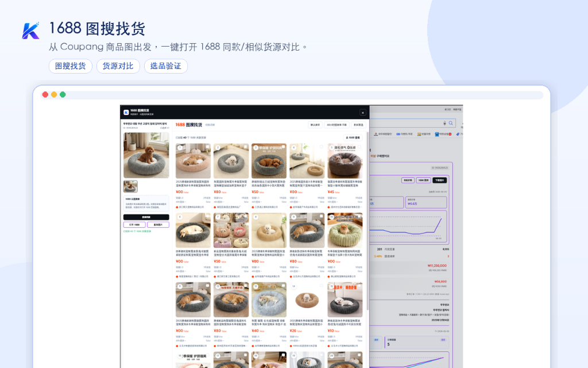Click the 로그인 link in the Coupang window
Image resolution: width=588 pixels, height=368 pixels.
coord(448,110)
